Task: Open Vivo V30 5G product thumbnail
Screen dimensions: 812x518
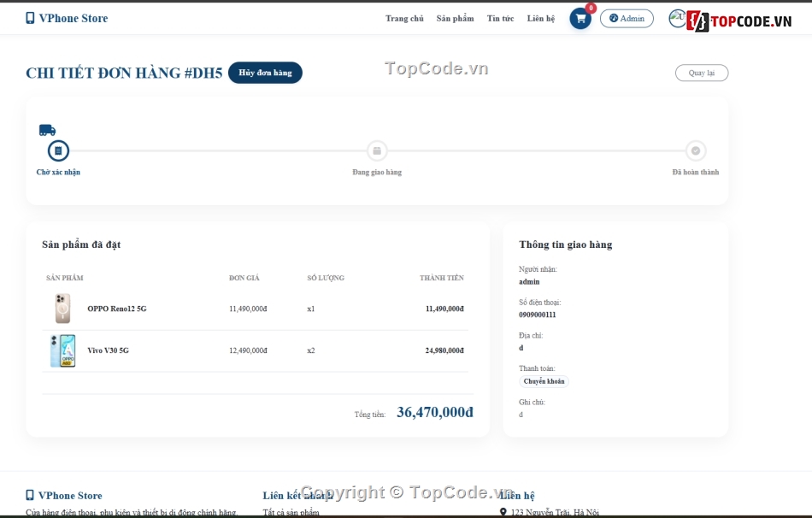Action: tap(63, 350)
